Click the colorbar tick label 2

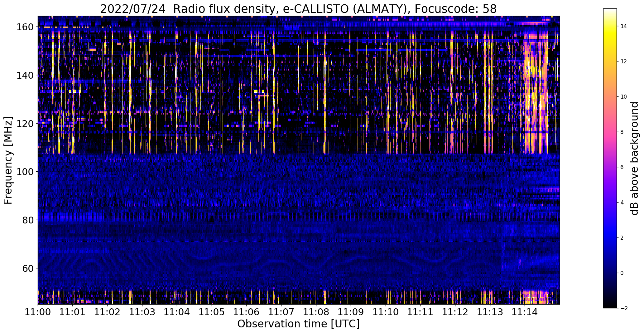coord(622,238)
